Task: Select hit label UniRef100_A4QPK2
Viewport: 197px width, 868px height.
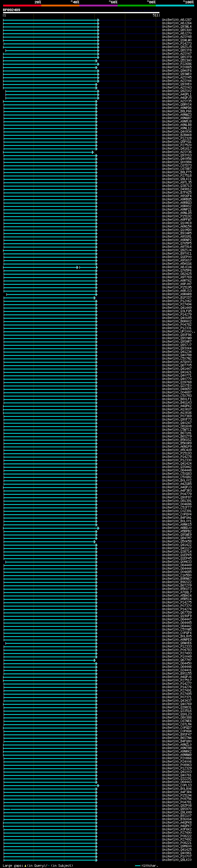Action: pyautogui.click(x=176, y=406)
